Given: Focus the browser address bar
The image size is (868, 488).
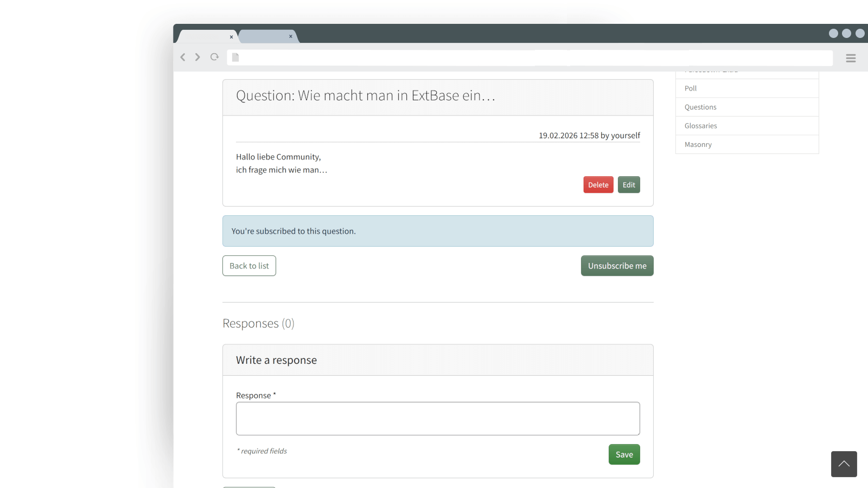Looking at the screenshot, I should 532,58.
